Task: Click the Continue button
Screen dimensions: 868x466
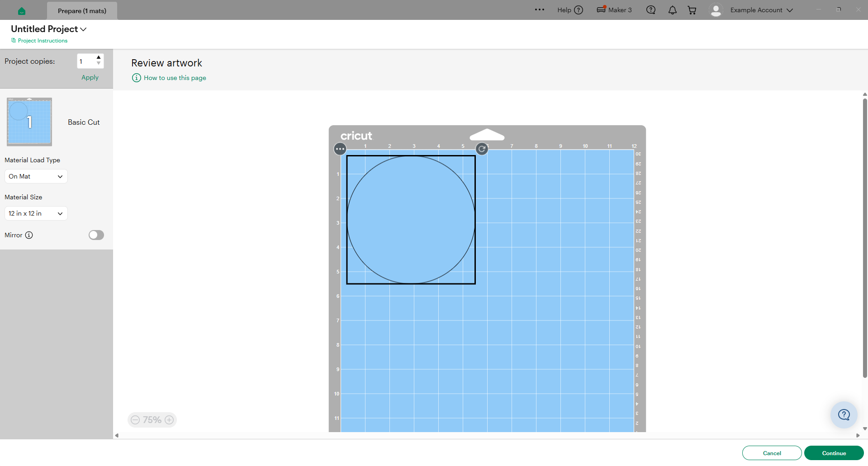Action: coord(834,453)
